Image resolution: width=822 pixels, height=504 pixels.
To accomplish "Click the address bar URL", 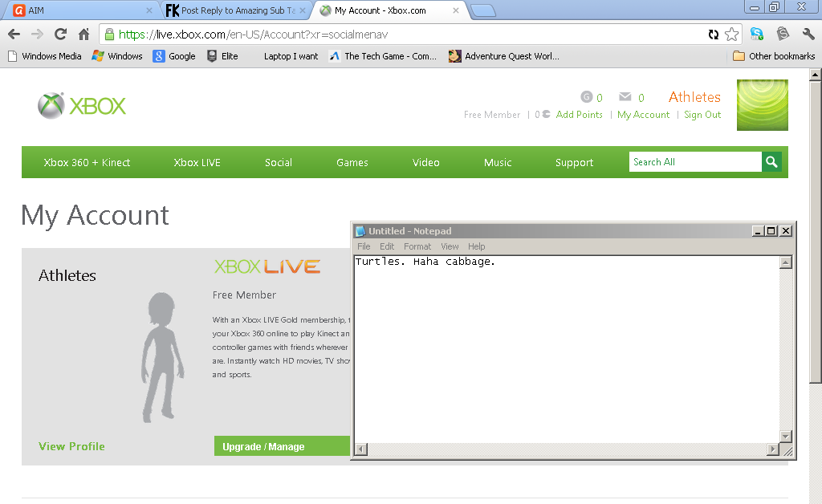I will pos(253,35).
